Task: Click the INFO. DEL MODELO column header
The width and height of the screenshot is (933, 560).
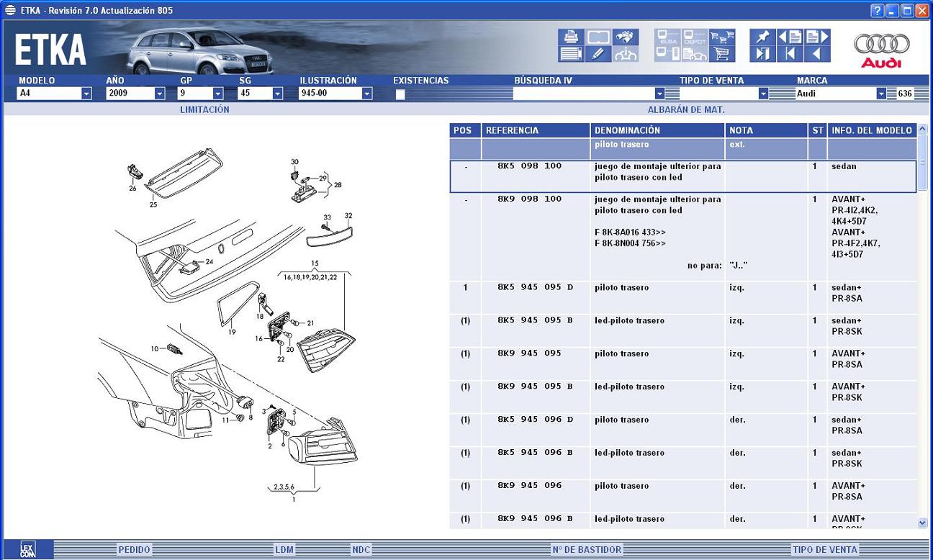Action: pos(872,130)
